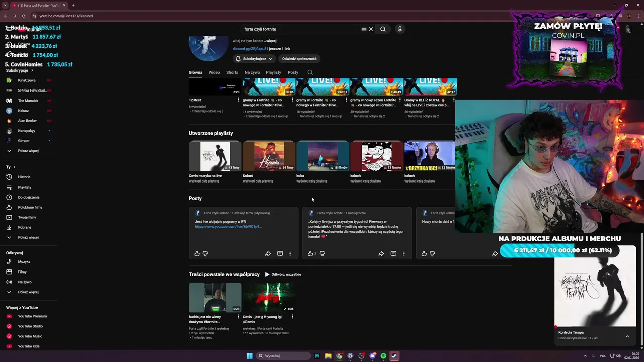644x362 pixels.
Task: Switch to the Posty channel tab
Action: 293,72
